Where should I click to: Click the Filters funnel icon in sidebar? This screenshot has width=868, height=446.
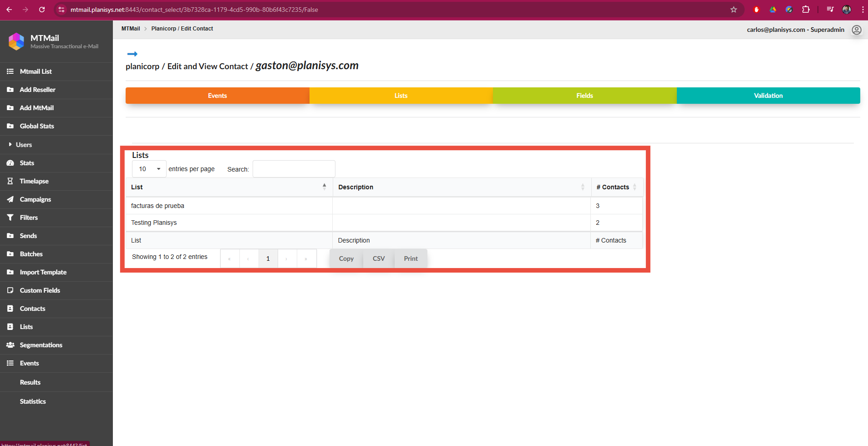(10, 218)
